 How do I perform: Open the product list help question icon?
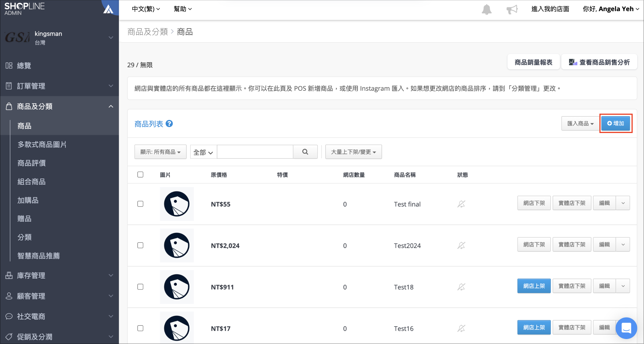tap(169, 124)
